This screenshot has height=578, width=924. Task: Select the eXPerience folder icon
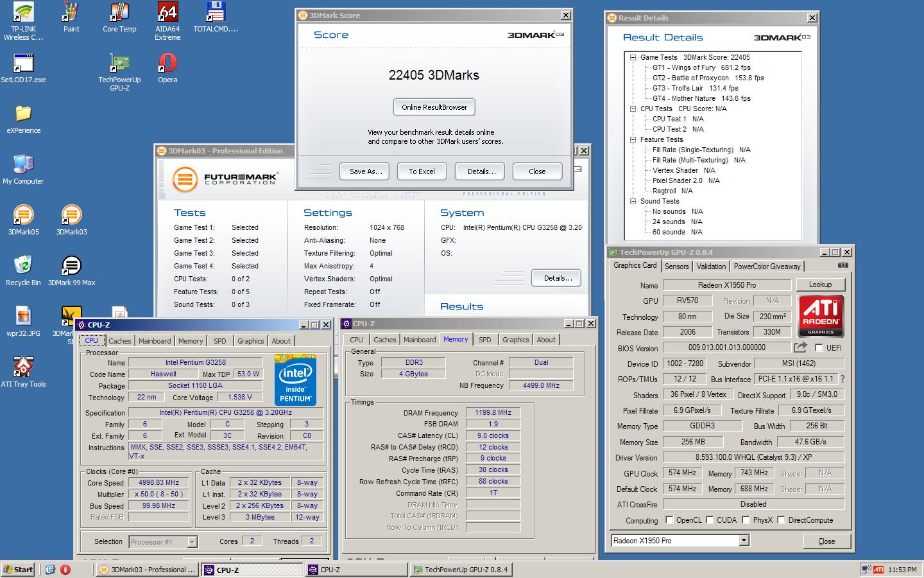pos(24,119)
